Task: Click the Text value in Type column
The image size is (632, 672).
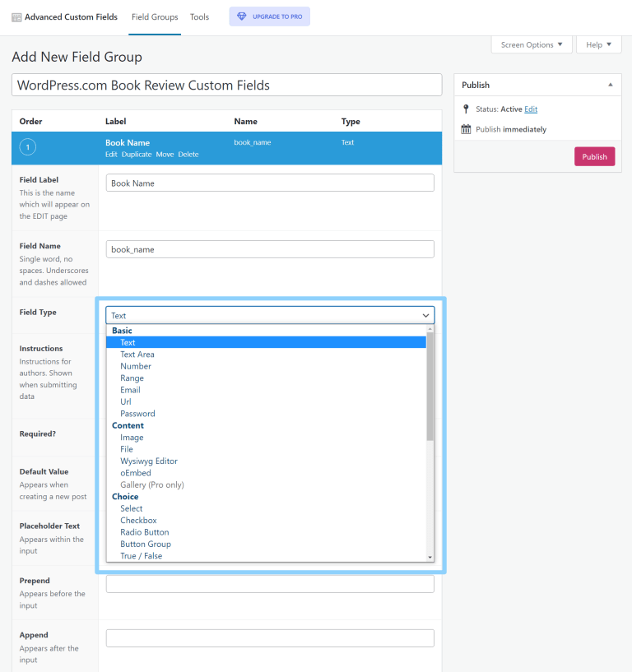Action: [x=348, y=142]
